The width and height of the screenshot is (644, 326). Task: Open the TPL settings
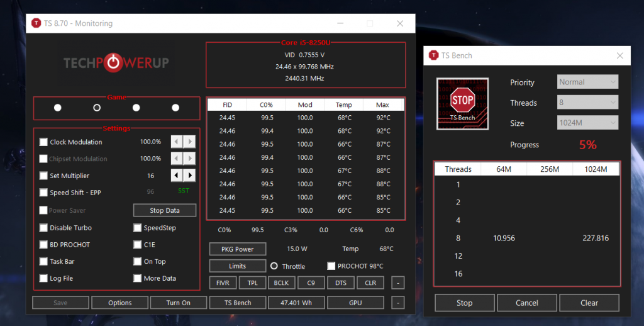tap(252, 283)
